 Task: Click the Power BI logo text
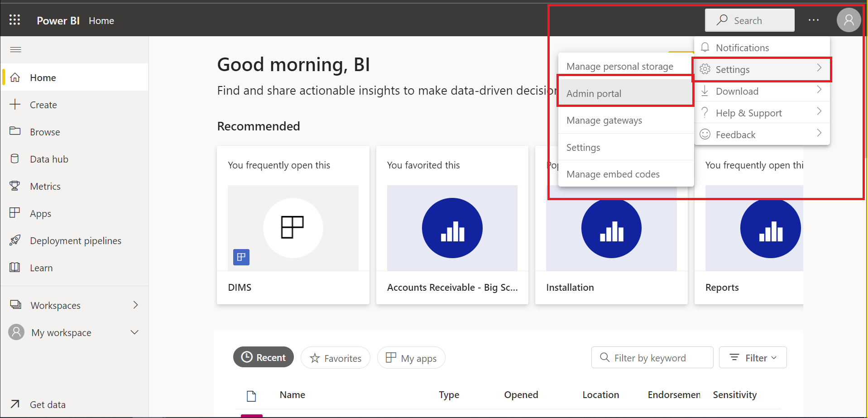point(58,20)
